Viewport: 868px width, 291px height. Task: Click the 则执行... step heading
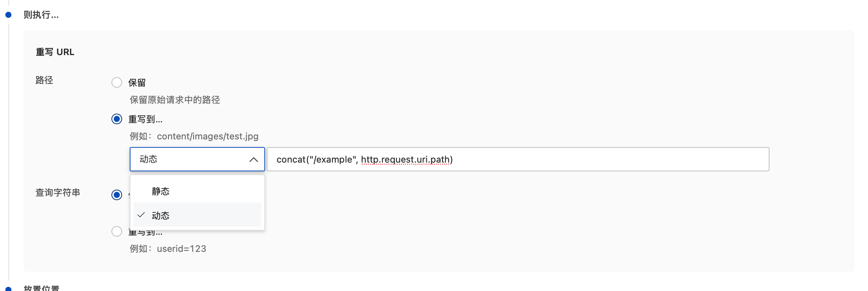tap(41, 15)
